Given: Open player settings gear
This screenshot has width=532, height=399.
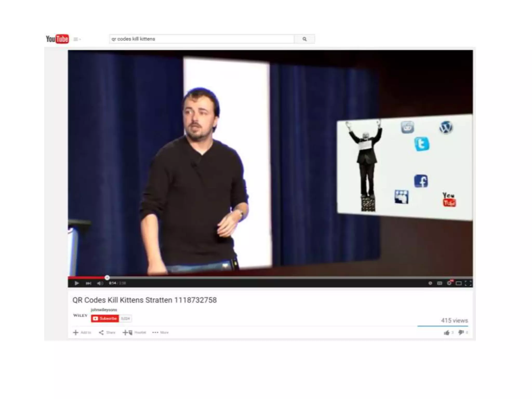Looking at the screenshot, I should coord(449,283).
